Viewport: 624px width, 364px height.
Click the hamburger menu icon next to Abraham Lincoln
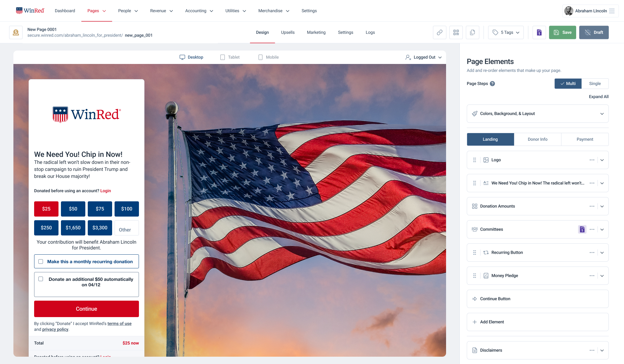pyautogui.click(x=612, y=11)
